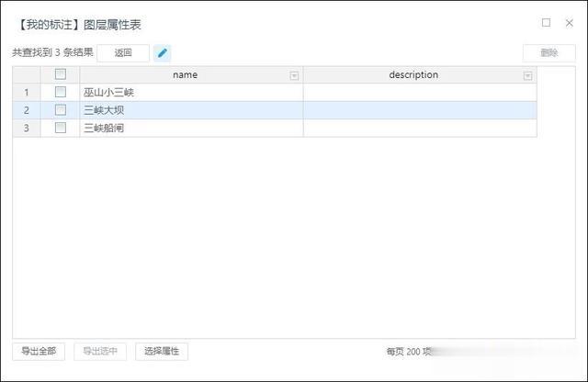Open the name column filter dropdown

pyautogui.click(x=294, y=76)
